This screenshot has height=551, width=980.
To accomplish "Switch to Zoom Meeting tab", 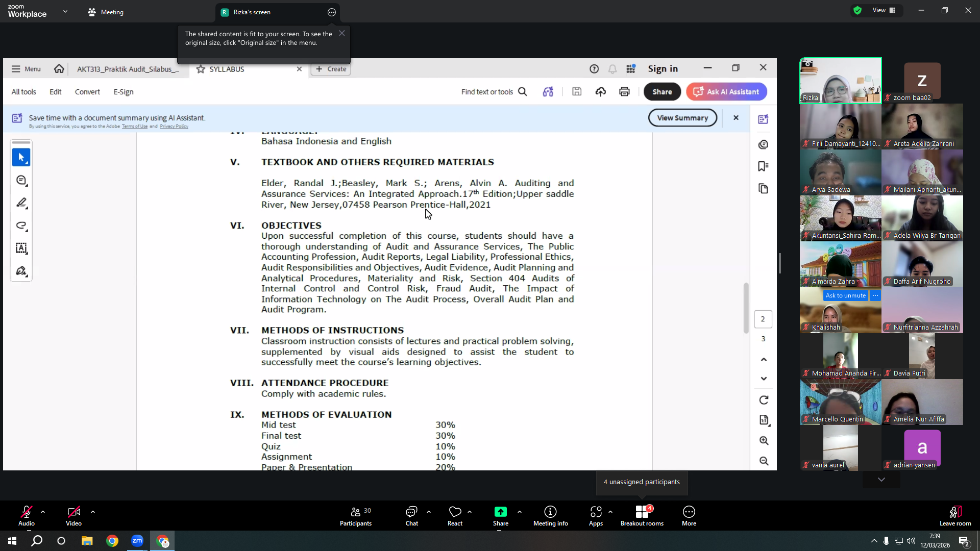I will 106,12.
